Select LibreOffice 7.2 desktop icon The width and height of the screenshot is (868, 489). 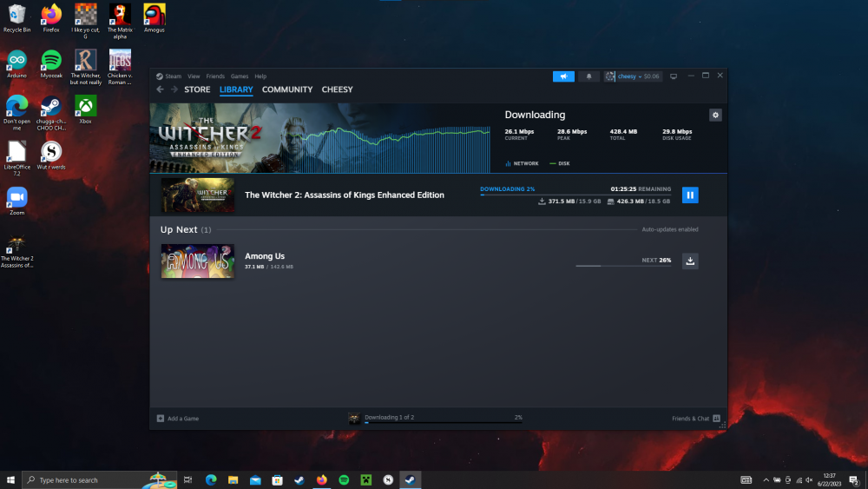point(17,159)
